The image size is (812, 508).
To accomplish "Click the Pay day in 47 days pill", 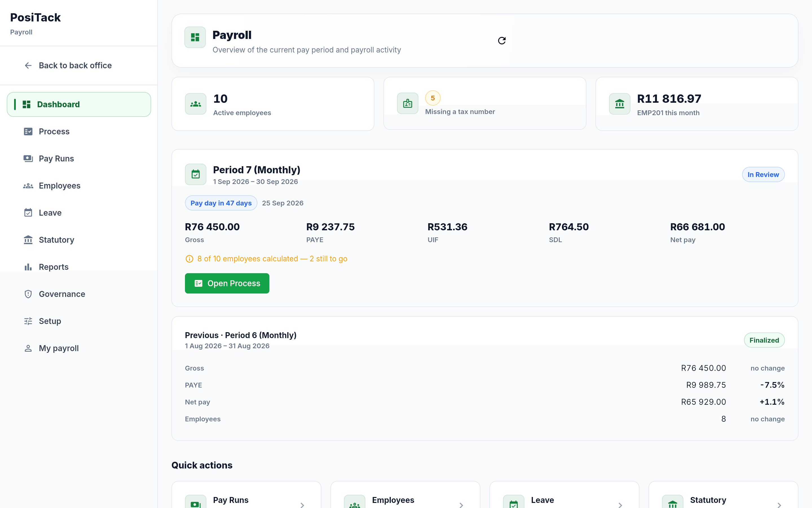I will [221, 203].
